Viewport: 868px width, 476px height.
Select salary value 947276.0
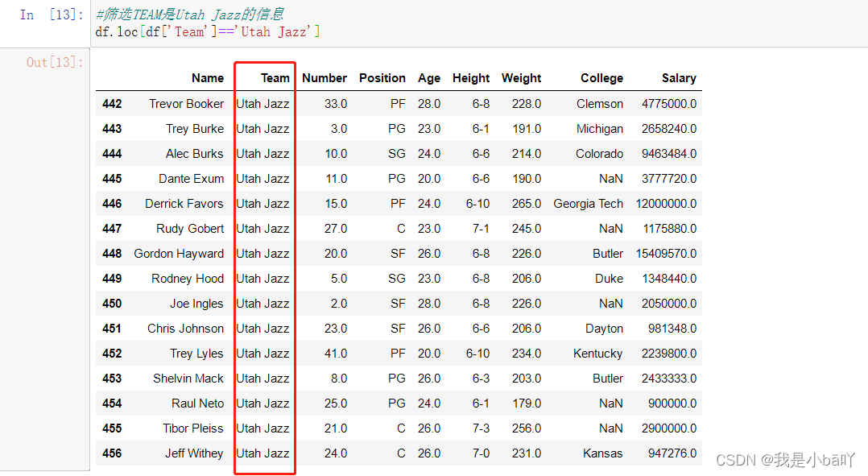point(672,453)
